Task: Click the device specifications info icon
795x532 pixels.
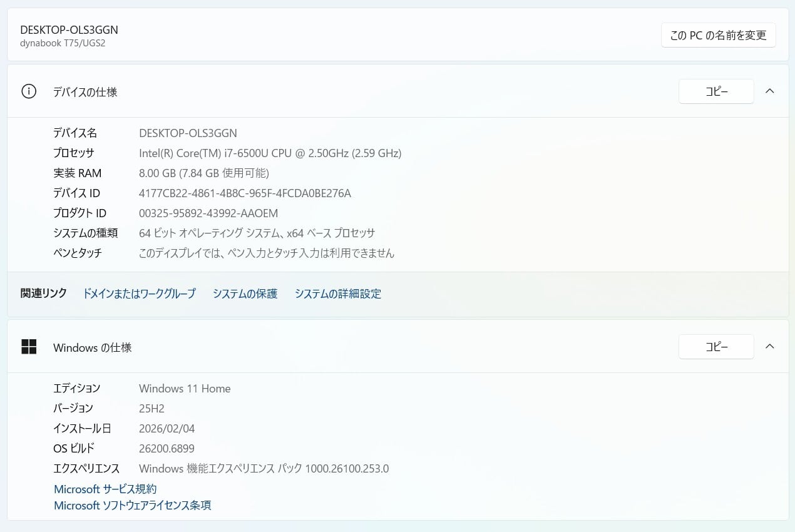Action: coord(29,91)
